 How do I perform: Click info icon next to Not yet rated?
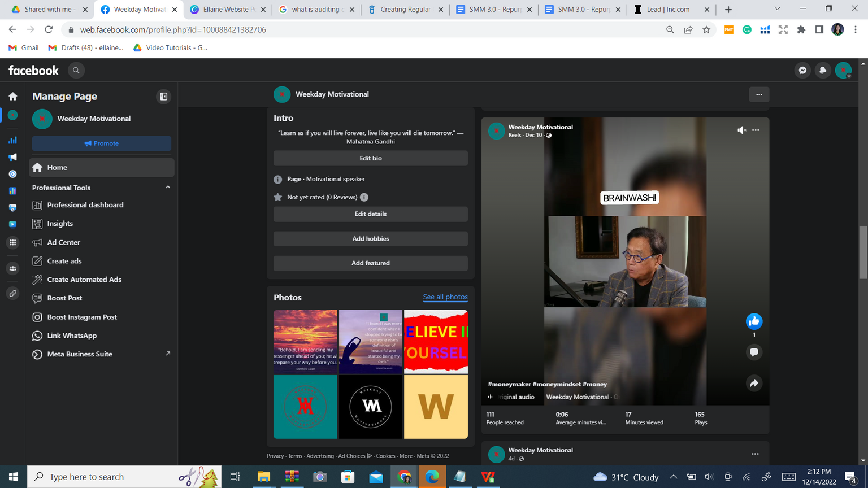pyautogui.click(x=364, y=197)
